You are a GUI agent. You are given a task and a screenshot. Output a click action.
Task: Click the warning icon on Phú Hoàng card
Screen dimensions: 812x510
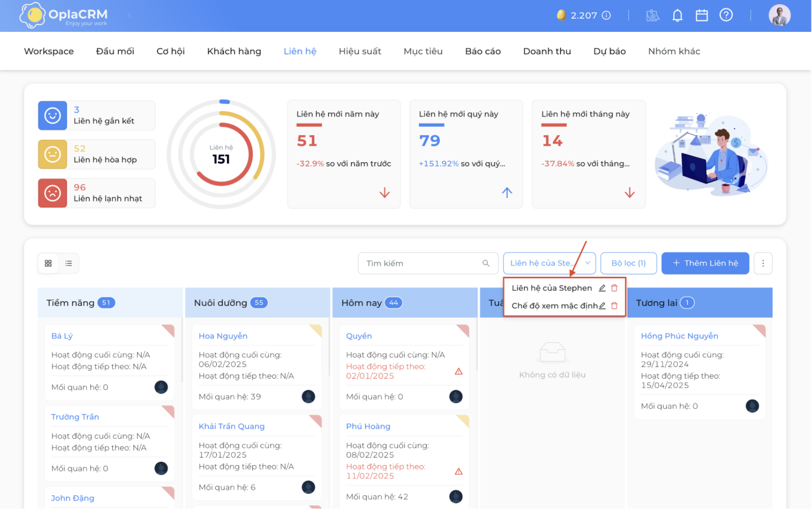click(459, 471)
